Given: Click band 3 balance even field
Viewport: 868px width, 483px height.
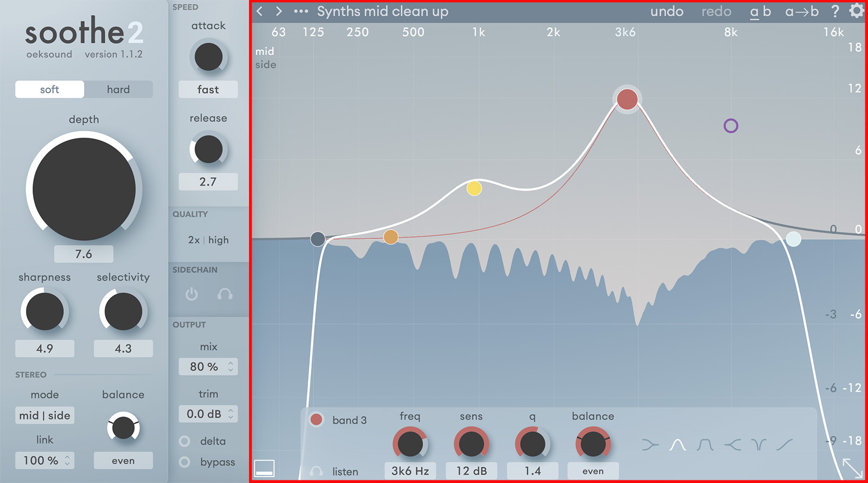Looking at the screenshot, I should tap(593, 471).
